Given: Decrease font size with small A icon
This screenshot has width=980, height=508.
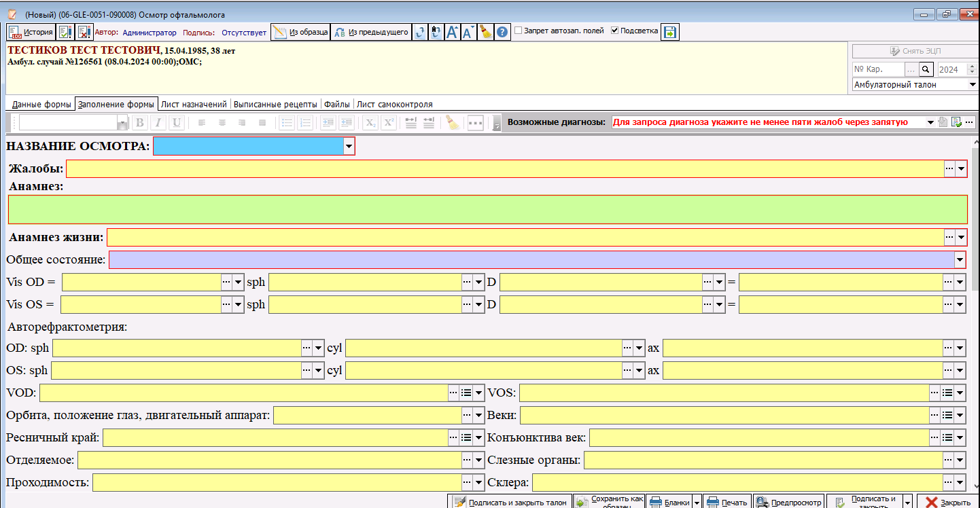Looking at the screenshot, I should (x=468, y=32).
